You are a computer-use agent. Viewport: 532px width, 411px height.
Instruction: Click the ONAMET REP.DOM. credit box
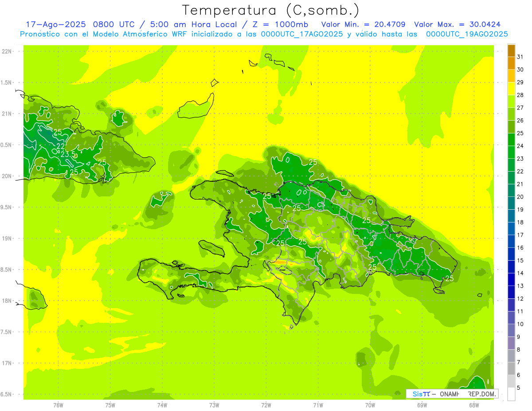(x=452, y=394)
